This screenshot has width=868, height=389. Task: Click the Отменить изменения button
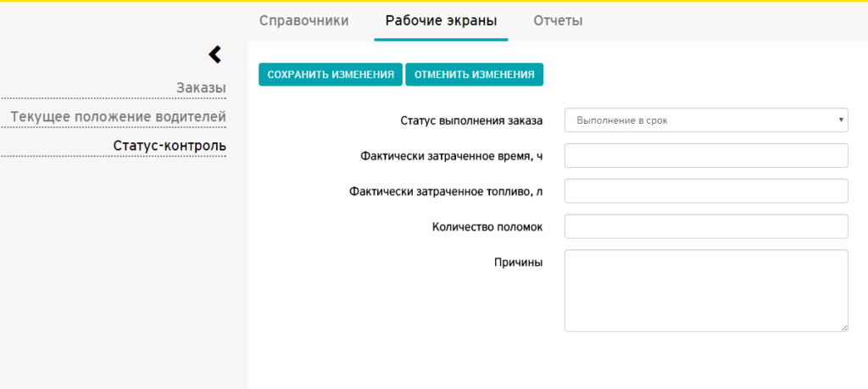[475, 75]
